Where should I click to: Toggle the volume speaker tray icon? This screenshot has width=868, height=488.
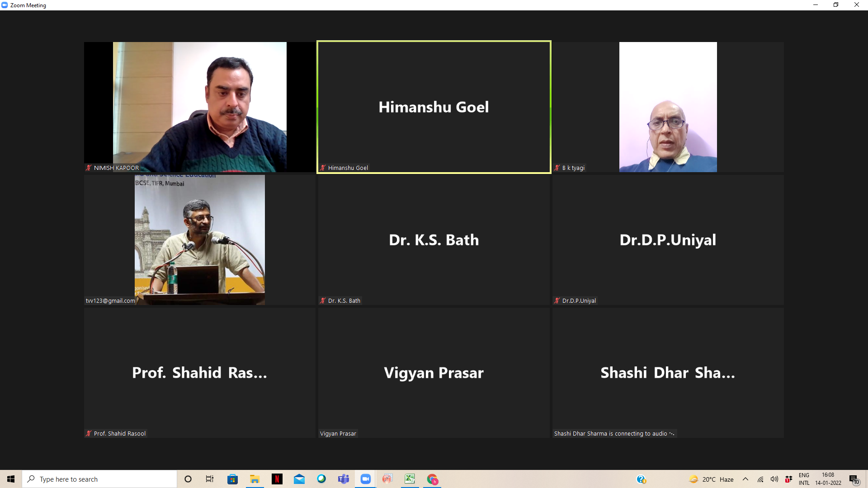[x=774, y=479]
